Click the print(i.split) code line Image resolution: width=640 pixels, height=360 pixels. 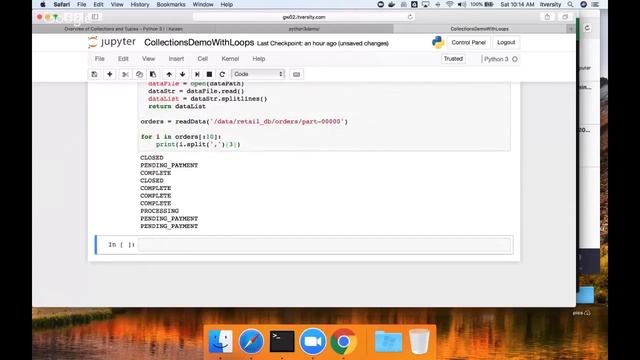pyautogui.click(x=198, y=144)
